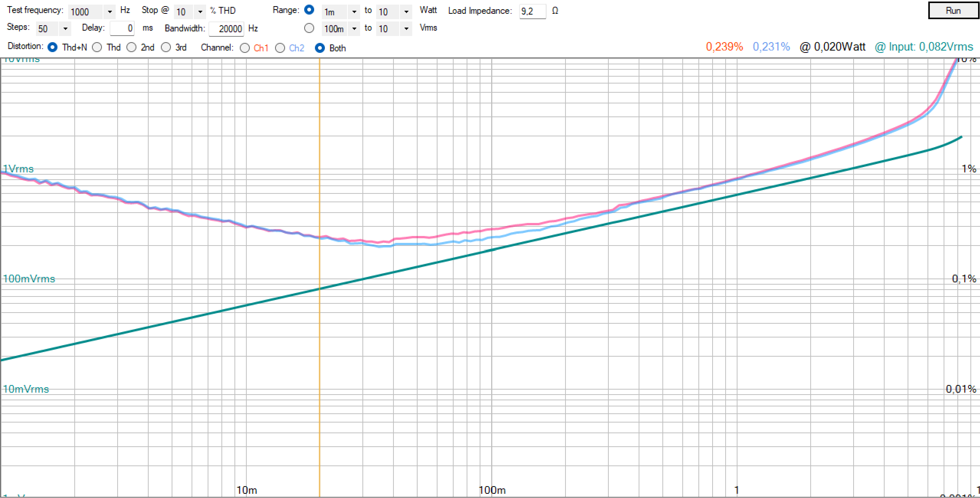The width and height of the screenshot is (980, 498).
Task: Click the Run button
Action: click(953, 11)
